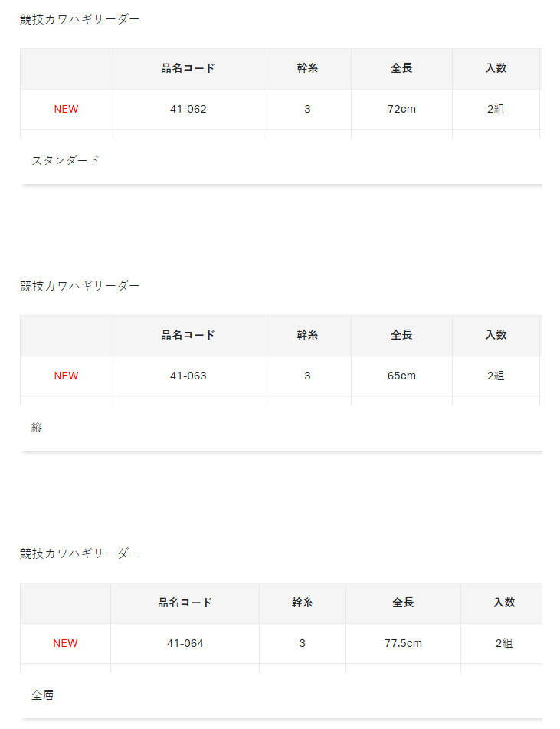The width and height of the screenshot is (560, 729).
Task: Click 全長 header above 65cm
Action: [401, 335]
